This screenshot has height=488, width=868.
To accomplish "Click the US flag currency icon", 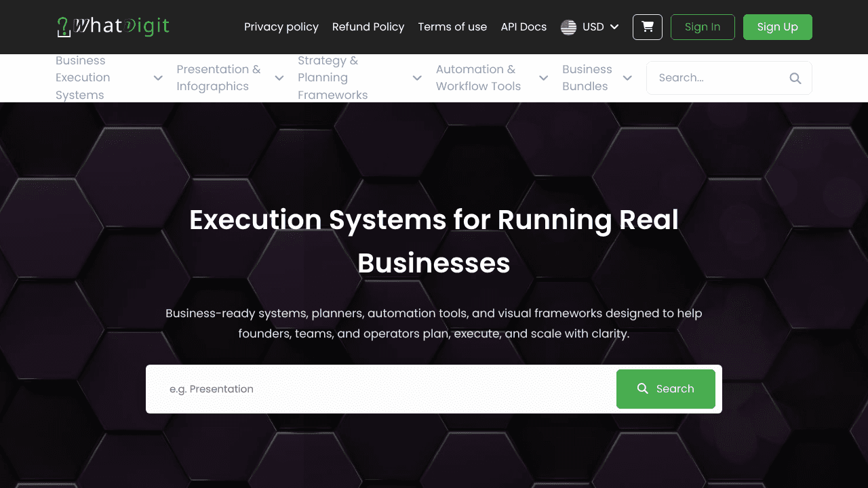I will tap(568, 27).
